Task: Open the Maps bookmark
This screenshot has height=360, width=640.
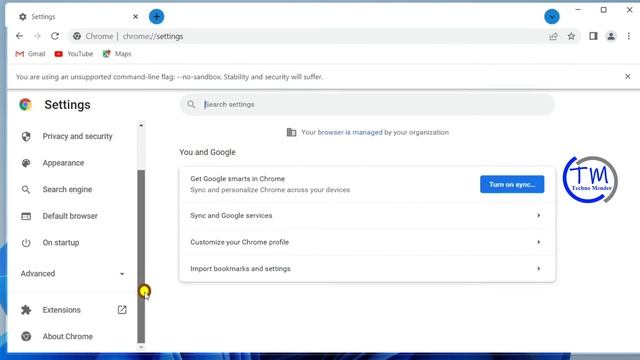Action: [x=117, y=54]
